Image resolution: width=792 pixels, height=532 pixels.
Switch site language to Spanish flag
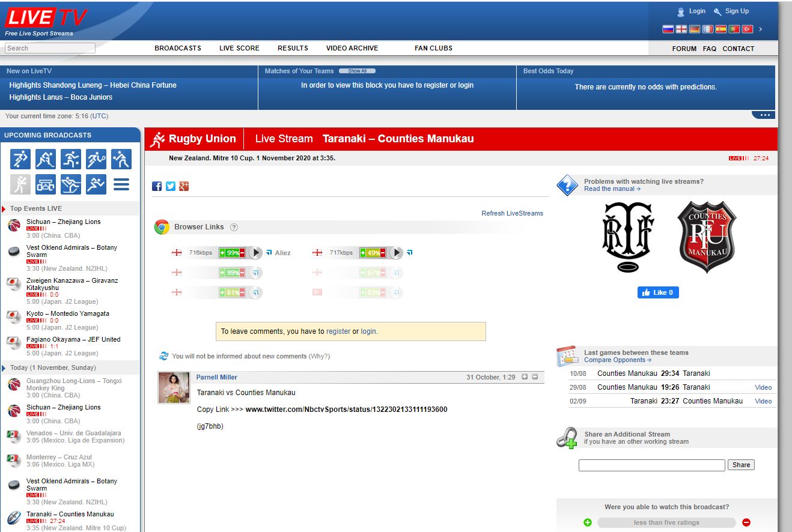[720, 29]
